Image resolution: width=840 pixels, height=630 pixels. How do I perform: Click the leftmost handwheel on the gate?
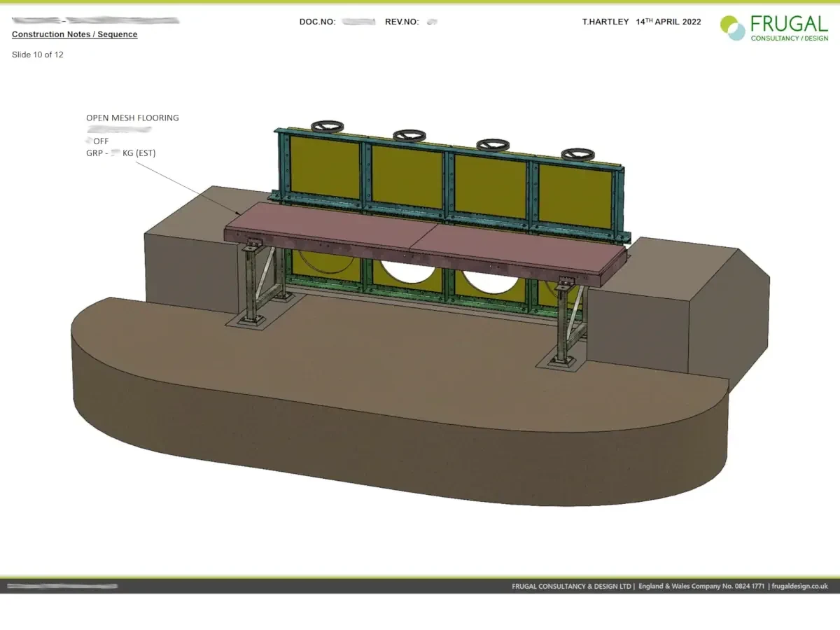[328, 127]
